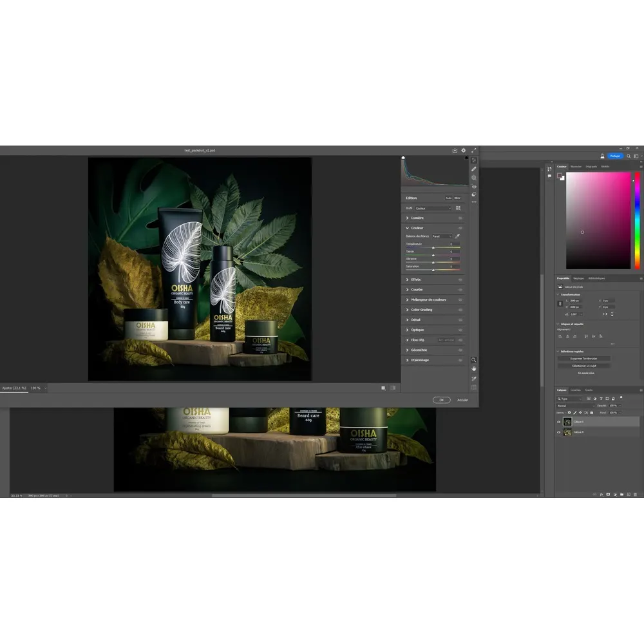Create new group folder in Layers panel

pyautogui.click(x=622, y=495)
